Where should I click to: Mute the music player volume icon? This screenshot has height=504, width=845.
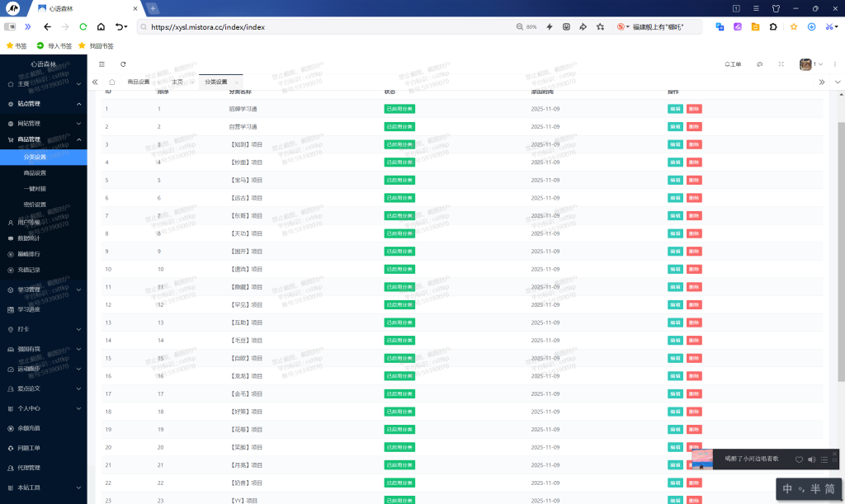[811, 459]
